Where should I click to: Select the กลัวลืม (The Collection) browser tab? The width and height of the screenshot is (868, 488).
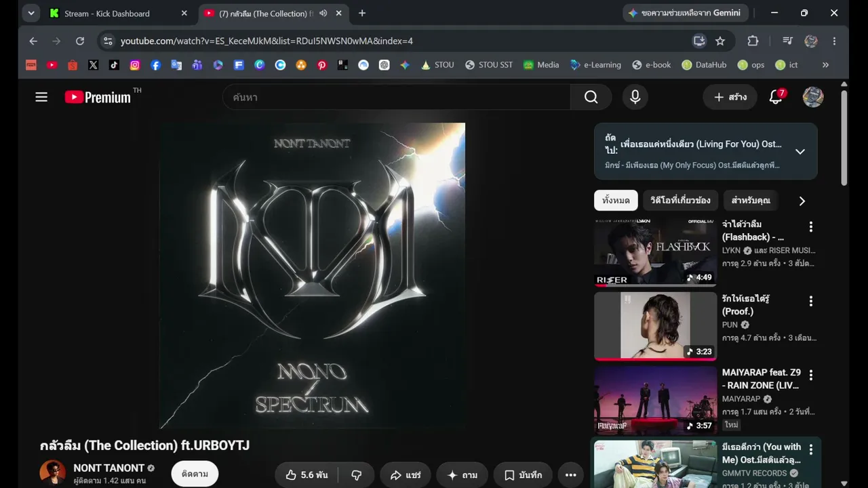(274, 13)
